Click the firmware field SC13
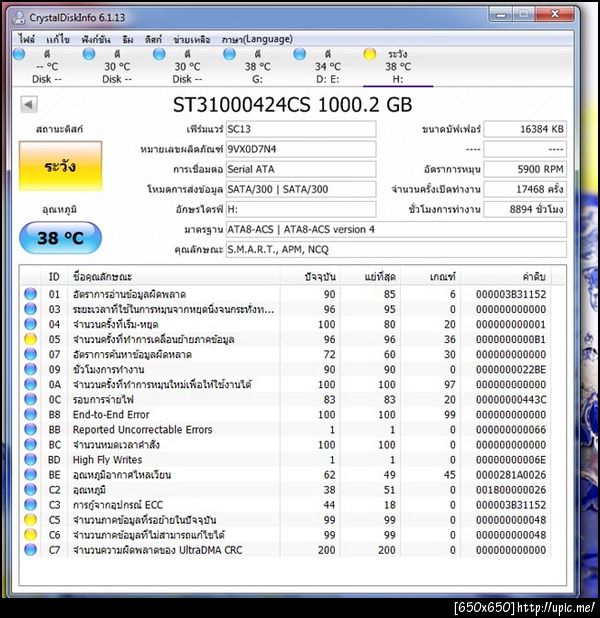 coord(301,129)
